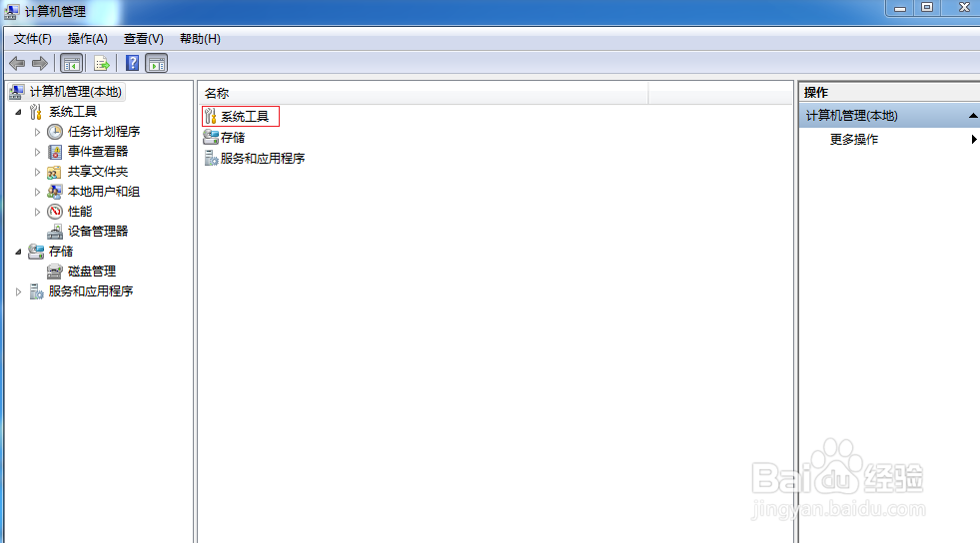This screenshot has height=543, width=980.
Task: Click the 存储 storage icon in tree
Action: (36, 252)
